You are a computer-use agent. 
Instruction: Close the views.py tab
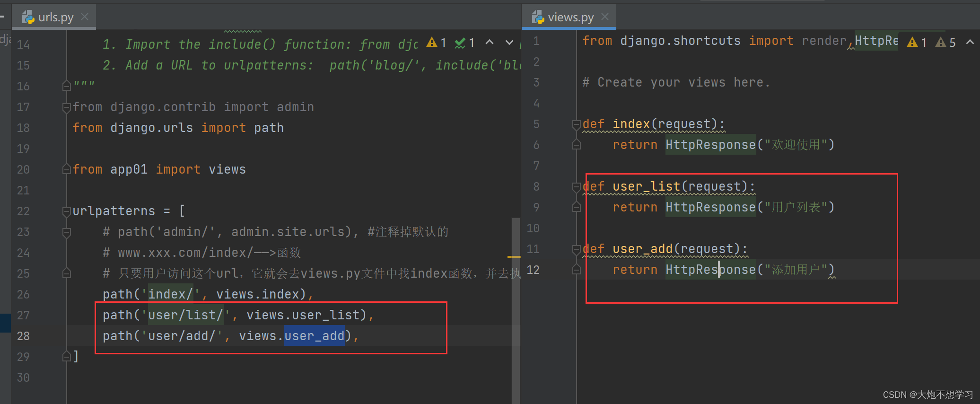(605, 17)
